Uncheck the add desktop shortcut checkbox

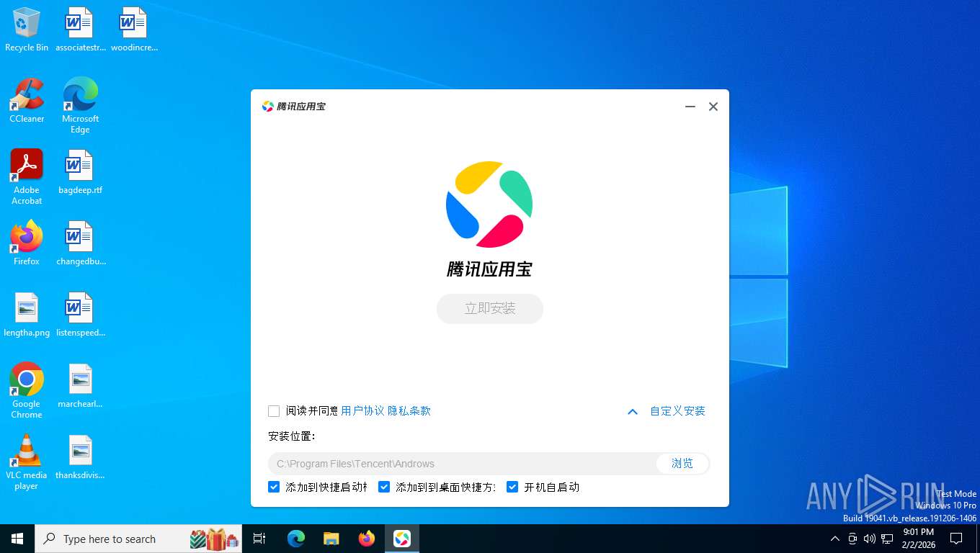[384, 487]
